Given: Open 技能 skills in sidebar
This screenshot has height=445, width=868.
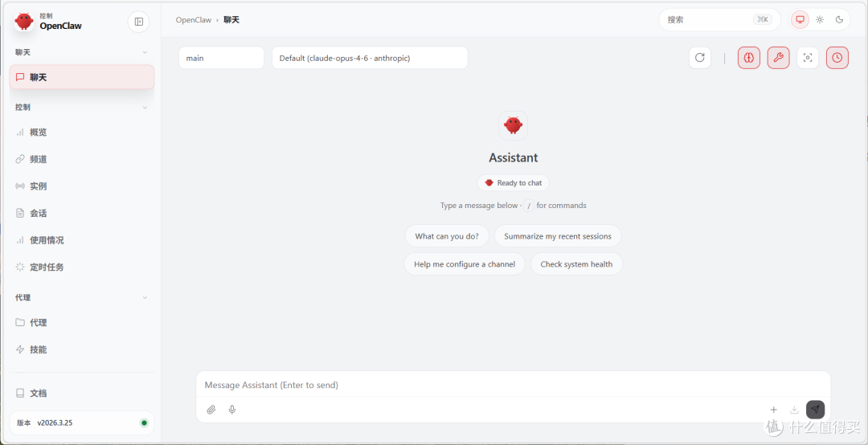Looking at the screenshot, I should (x=82, y=349).
